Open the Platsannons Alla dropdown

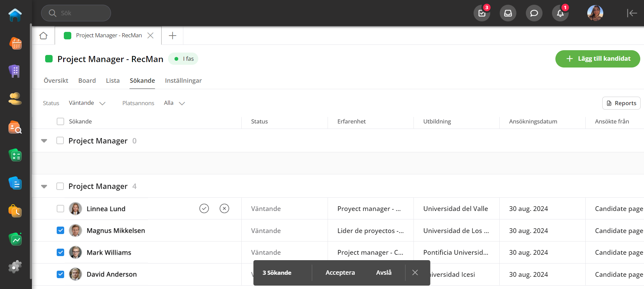tap(174, 103)
